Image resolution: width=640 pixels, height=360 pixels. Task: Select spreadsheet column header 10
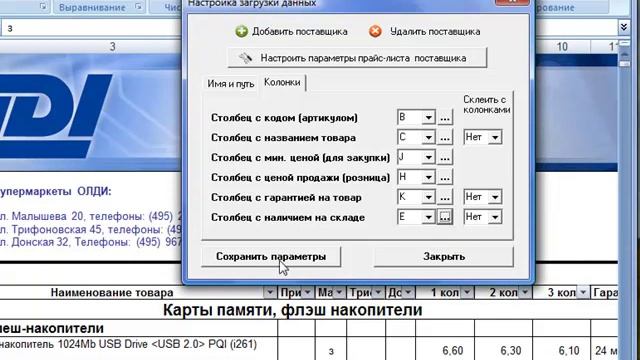point(562,47)
